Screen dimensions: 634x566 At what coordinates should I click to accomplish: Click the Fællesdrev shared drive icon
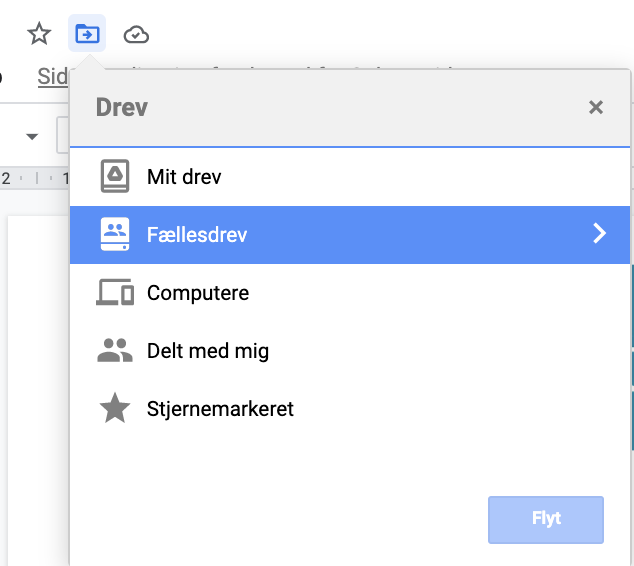[x=115, y=234]
